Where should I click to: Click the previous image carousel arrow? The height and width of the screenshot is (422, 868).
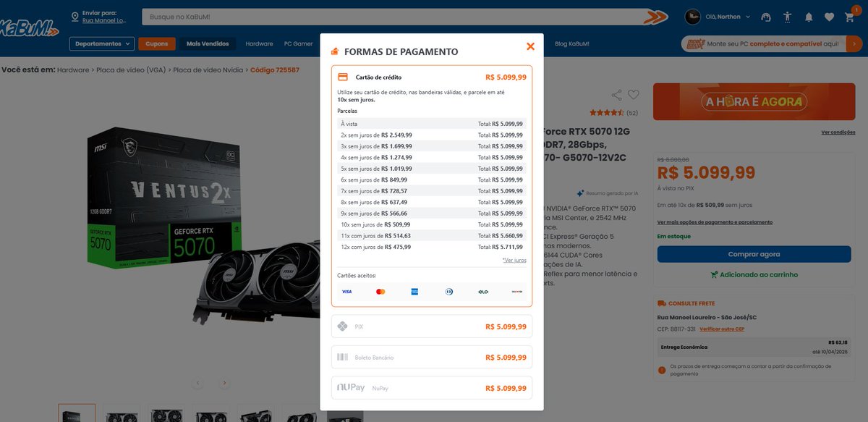point(197,383)
